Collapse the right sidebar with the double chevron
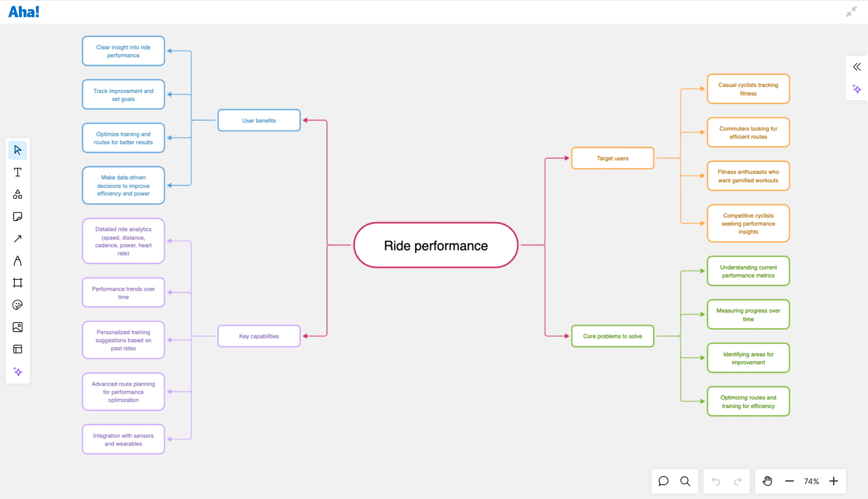This screenshot has height=499, width=868. pos(857,67)
